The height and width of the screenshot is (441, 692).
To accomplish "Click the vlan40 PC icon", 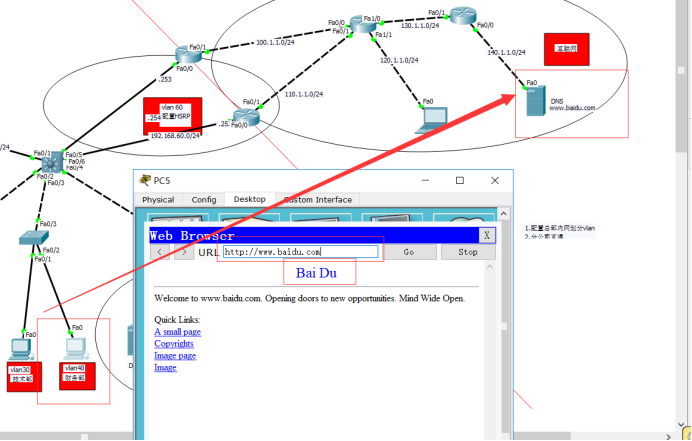I will tap(76, 349).
